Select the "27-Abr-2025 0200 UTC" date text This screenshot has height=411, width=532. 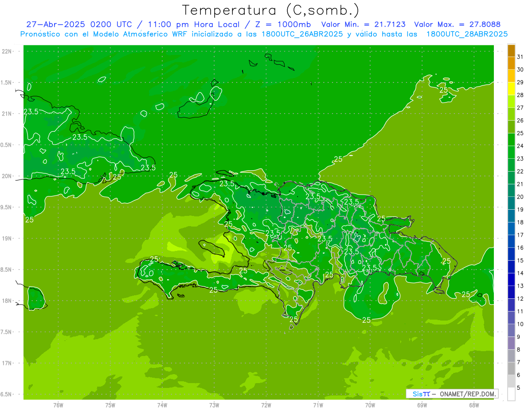[x=78, y=24]
